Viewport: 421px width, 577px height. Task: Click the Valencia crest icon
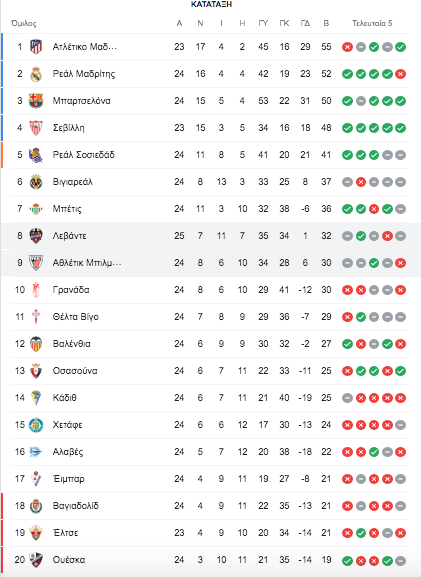36,344
